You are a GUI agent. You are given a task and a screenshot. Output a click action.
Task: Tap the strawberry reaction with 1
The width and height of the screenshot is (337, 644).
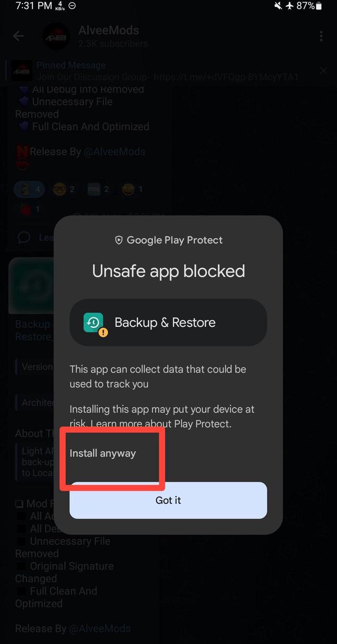[30, 209]
